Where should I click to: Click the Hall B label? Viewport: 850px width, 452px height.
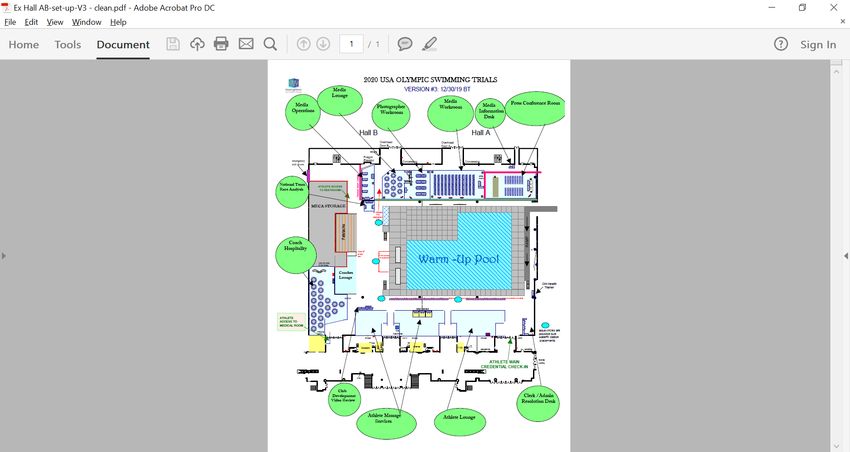point(368,132)
